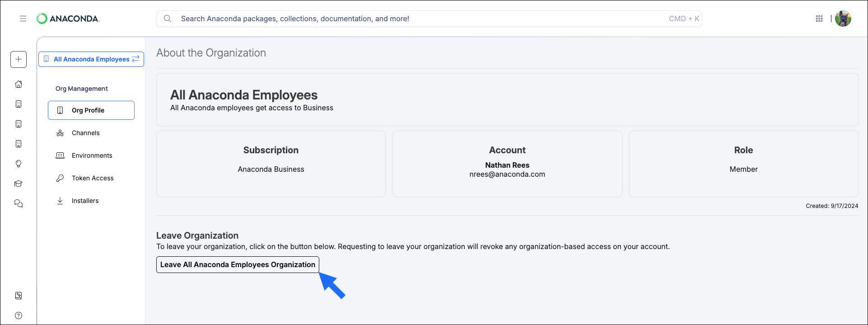Open the graduation cap learning icon
This screenshot has width=868, height=325.
coord(19,184)
